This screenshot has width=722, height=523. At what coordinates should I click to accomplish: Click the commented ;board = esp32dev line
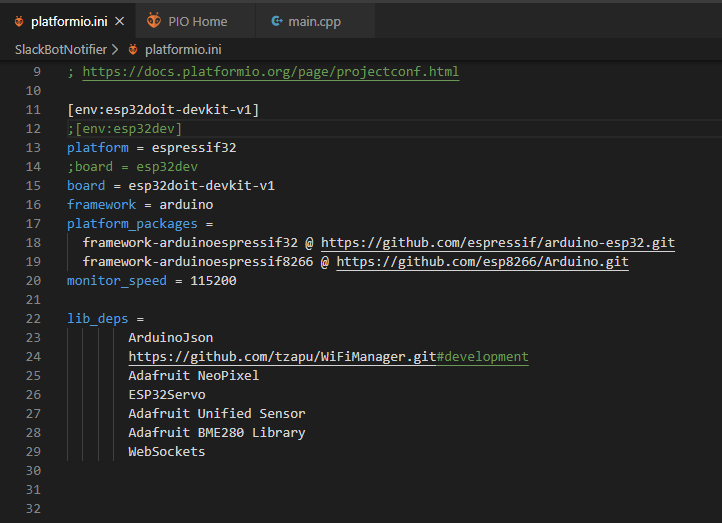133,167
